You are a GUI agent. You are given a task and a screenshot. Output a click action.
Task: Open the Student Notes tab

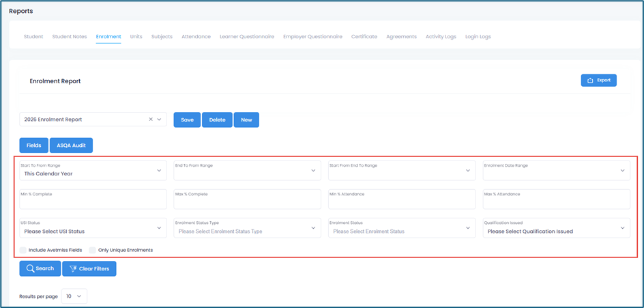[x=70, y=37]
